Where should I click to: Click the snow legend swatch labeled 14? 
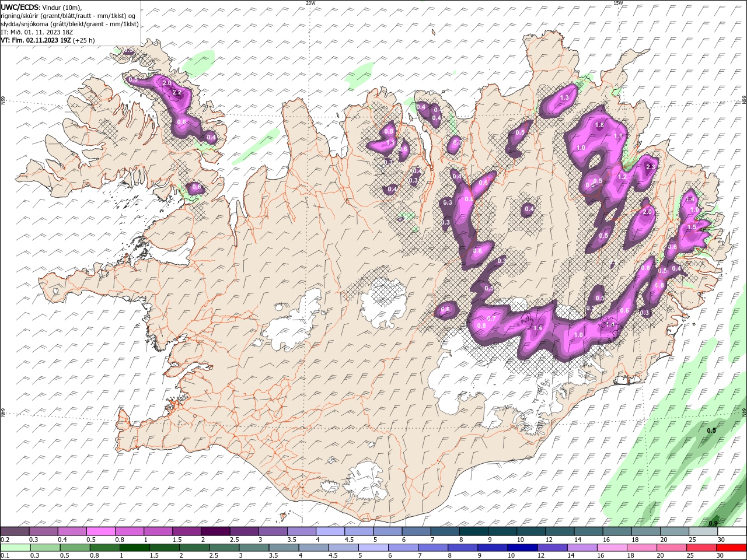click(588, 531)
